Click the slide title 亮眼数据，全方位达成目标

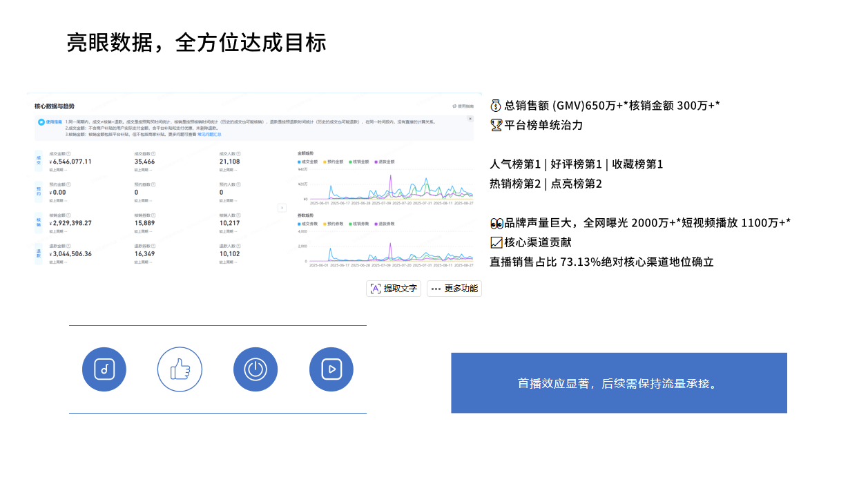pos(196,43)
